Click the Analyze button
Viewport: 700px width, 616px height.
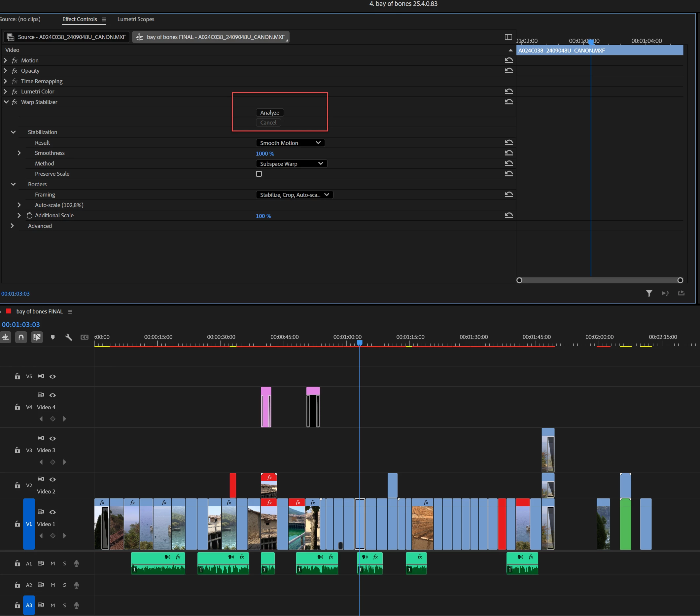pos(269,112)
